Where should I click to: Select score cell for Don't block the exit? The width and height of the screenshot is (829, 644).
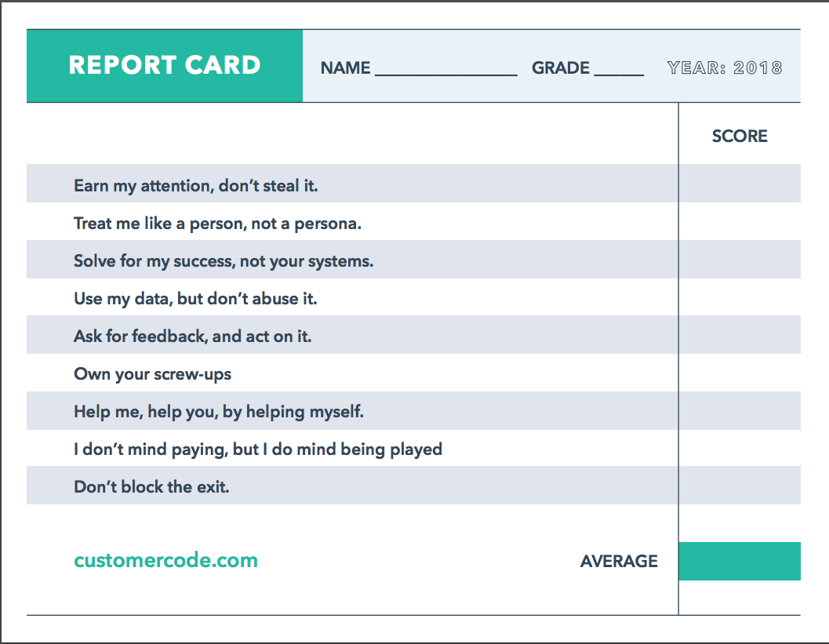(740, 486)
